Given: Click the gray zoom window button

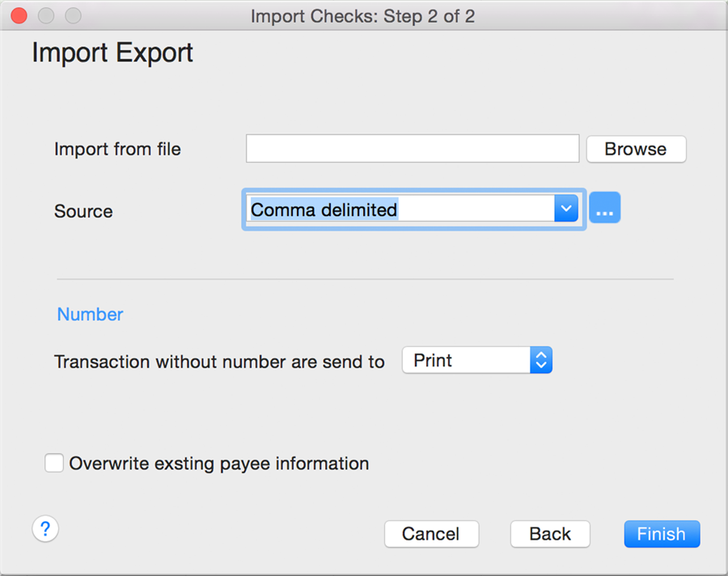Looking at the screenshot, I should (x=73, y=15).
